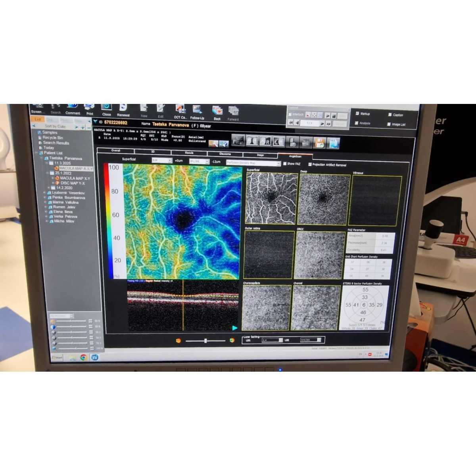This screenshot has width=476, height=476.
Task: Switch to the Glaucoma tab
Action: point(225,154)
